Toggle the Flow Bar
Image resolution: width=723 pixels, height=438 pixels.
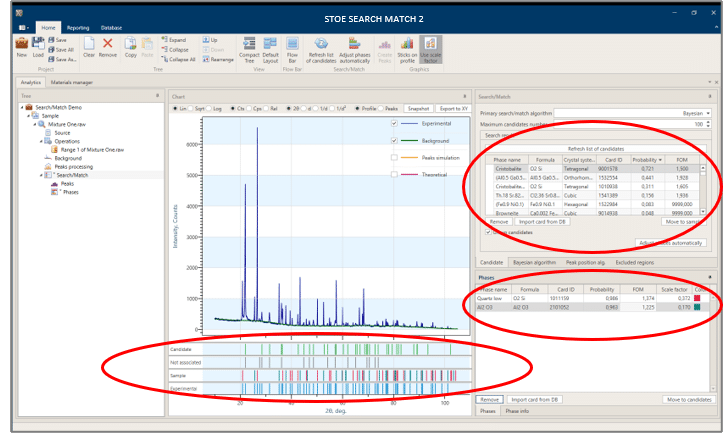(x=292, y=50)
